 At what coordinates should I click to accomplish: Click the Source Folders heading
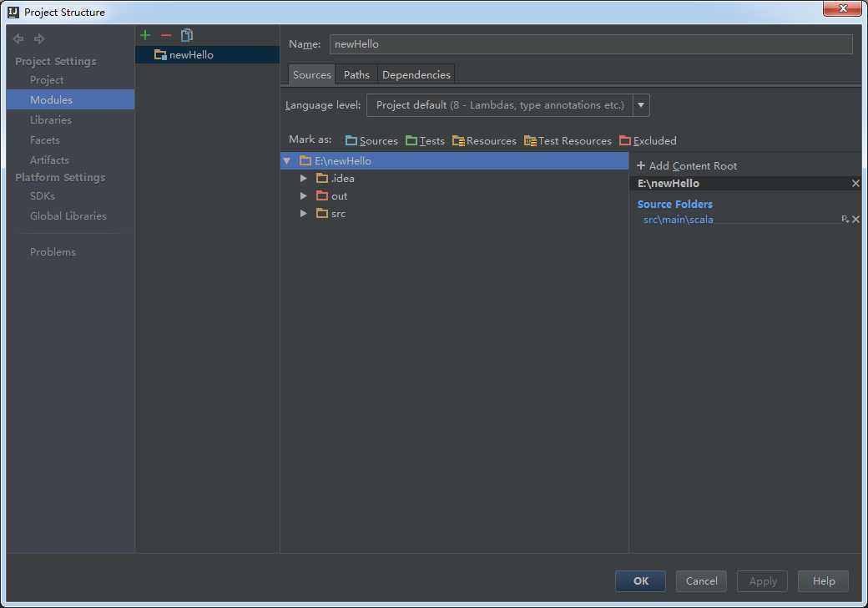click(675, 205)
